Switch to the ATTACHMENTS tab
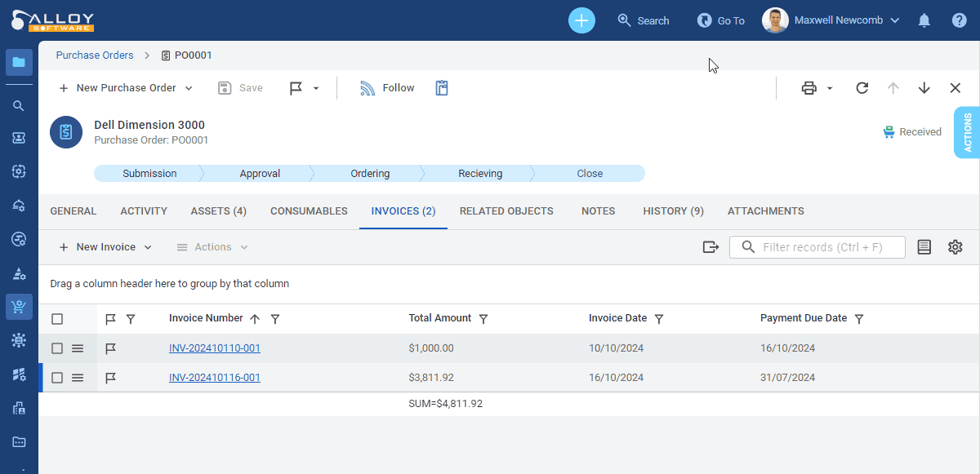 (766, 211)
